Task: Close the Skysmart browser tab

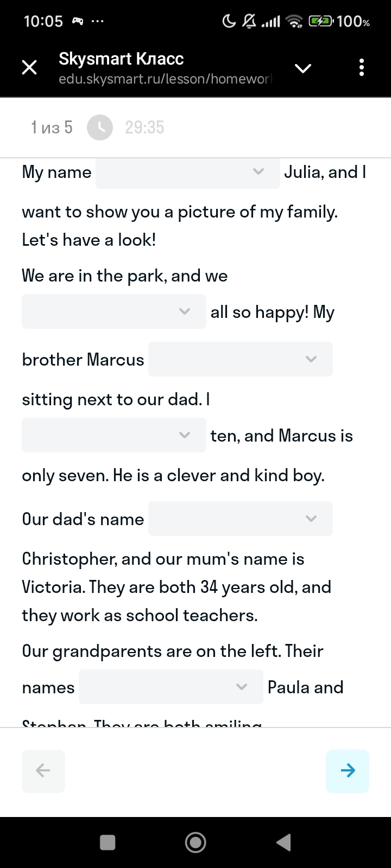Action: (29, 68)
